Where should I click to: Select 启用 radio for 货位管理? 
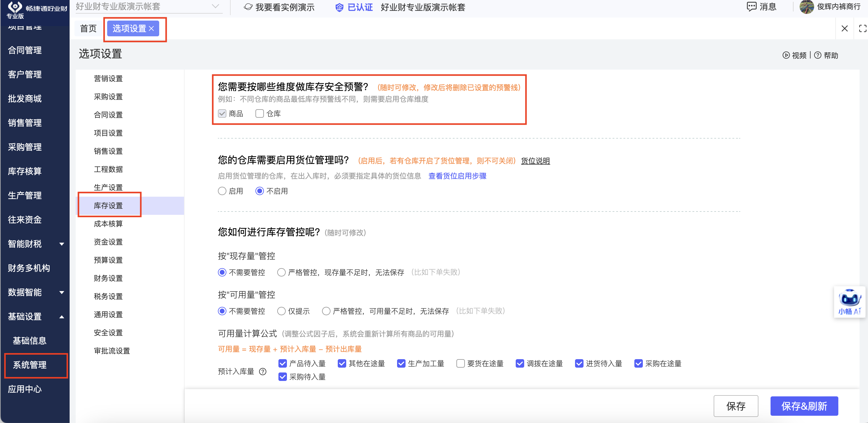point(222,191)
